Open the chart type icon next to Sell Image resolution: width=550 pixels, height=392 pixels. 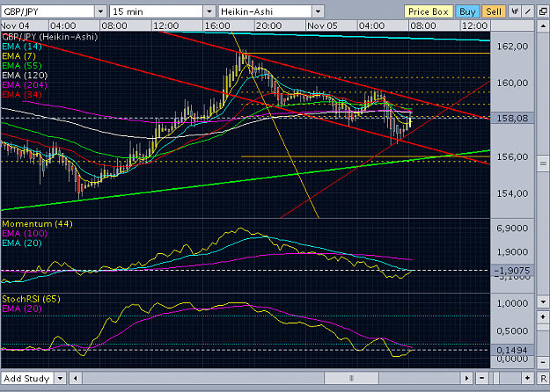click(514, 11)
